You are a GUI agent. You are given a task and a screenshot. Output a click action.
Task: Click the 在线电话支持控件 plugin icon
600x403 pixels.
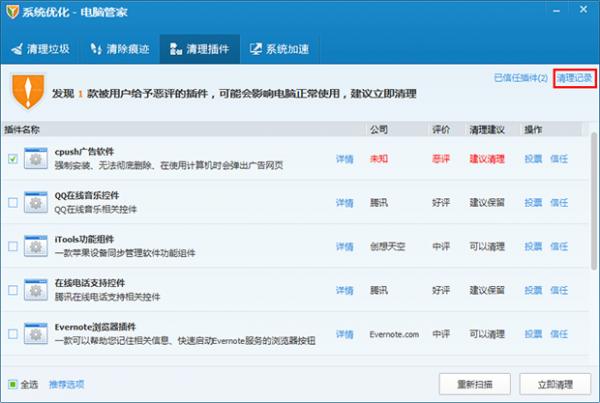(x=37, y=290)
